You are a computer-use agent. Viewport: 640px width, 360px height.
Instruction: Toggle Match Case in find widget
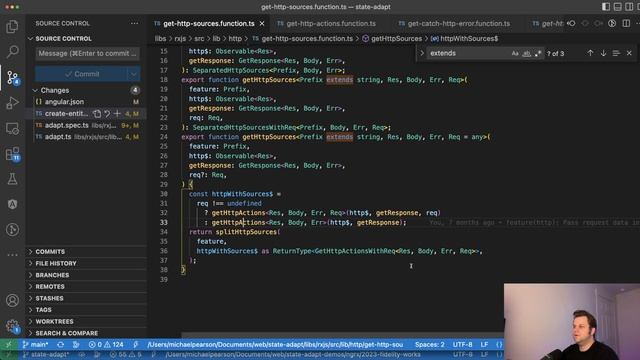coord(515,53)
